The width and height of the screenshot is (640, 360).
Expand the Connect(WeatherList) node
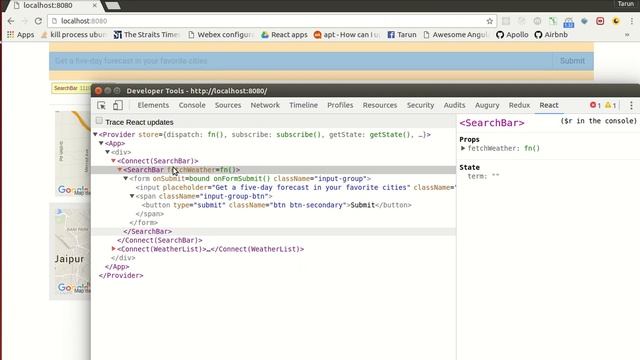[114, 249]
